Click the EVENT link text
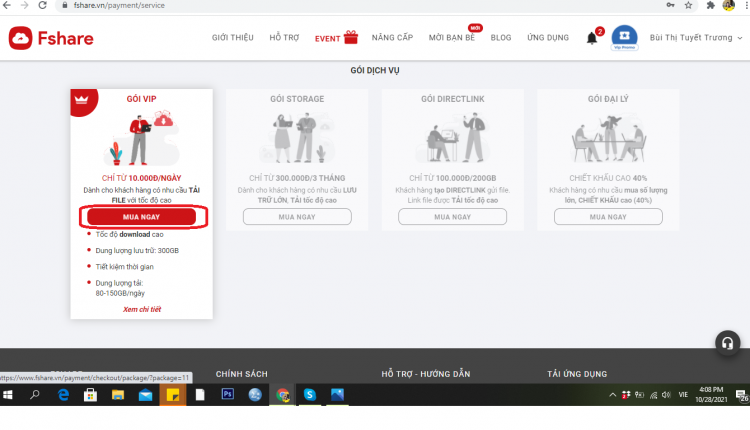Screen dimensions: 750x430 click(x=327, y=39)
